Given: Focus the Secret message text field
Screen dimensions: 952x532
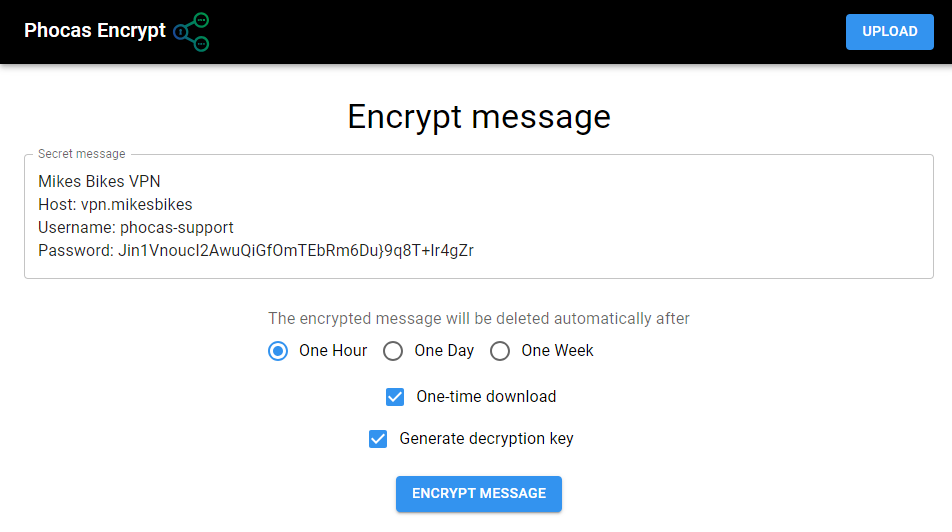Looking at the screenshot, I should [478, 216].
